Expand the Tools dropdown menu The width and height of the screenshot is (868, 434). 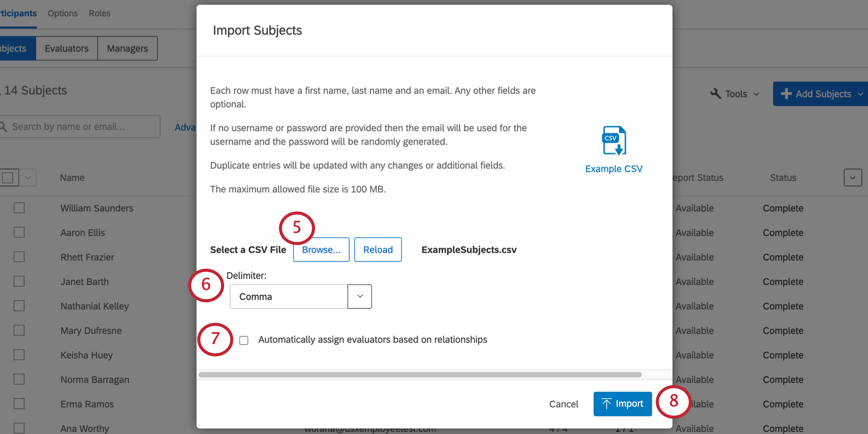coord(756,94)
